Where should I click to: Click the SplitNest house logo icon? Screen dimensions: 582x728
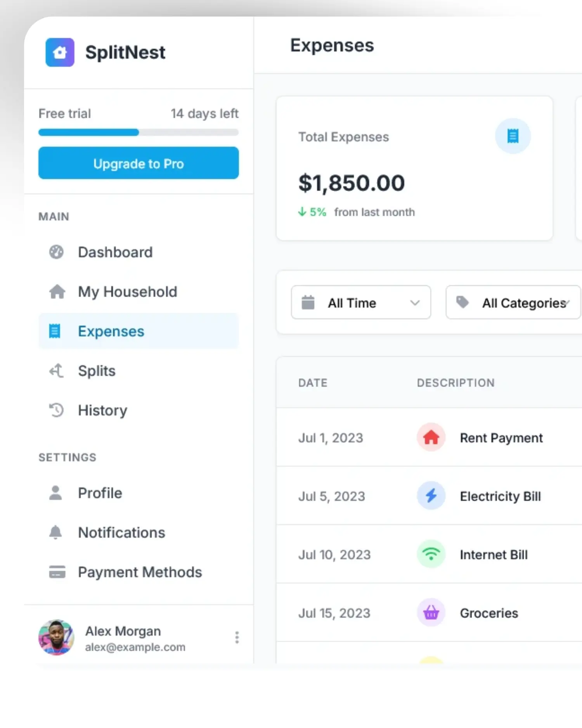point(60,52)
